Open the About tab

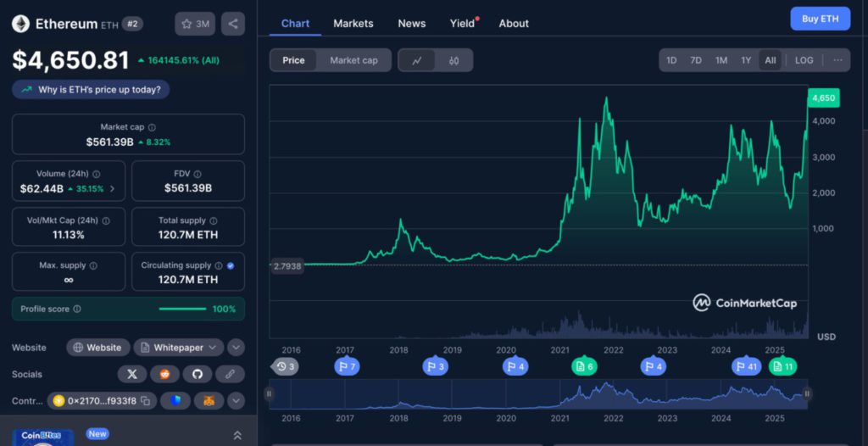click(514, 23)
